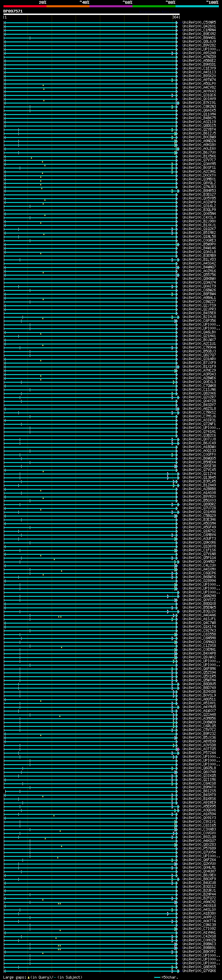The image size is (222, 980).
Task: Select the UniRef100_A3Z1I9 label
Action: point(199,122)
